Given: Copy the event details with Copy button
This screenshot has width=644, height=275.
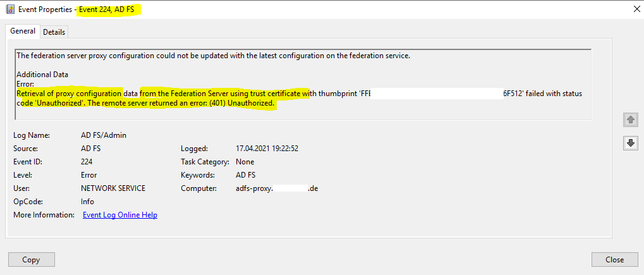Looking at the screenshot, I should [x=31, y=259].
